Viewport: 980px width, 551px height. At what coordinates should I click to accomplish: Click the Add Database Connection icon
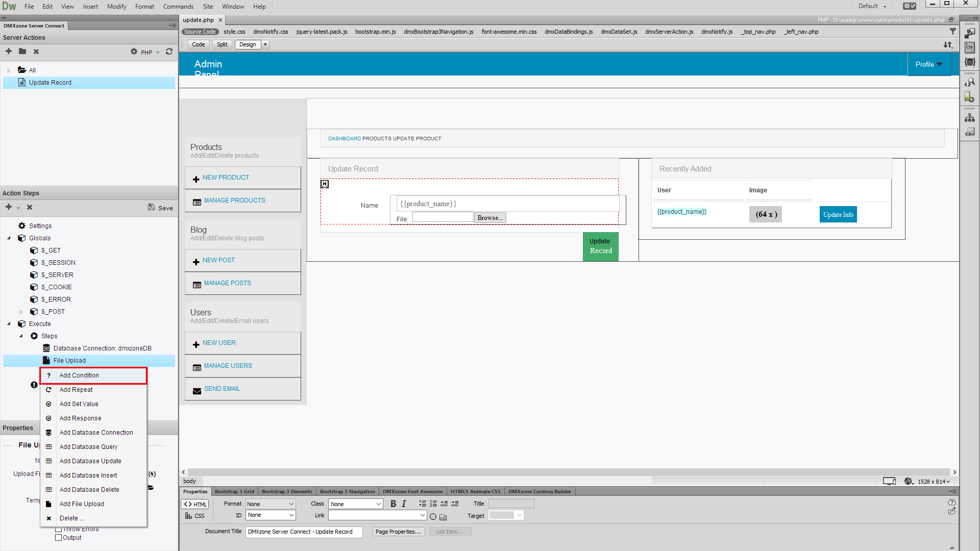[x=48, y=433]
